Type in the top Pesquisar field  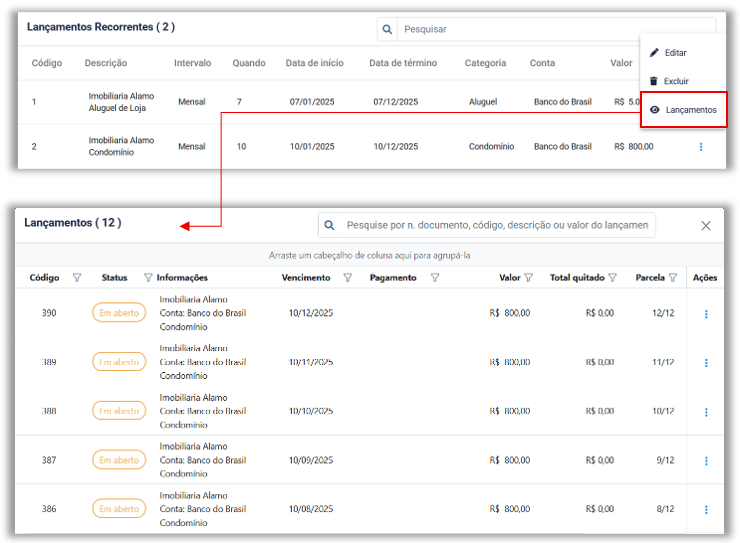click(x=555, y=30)
